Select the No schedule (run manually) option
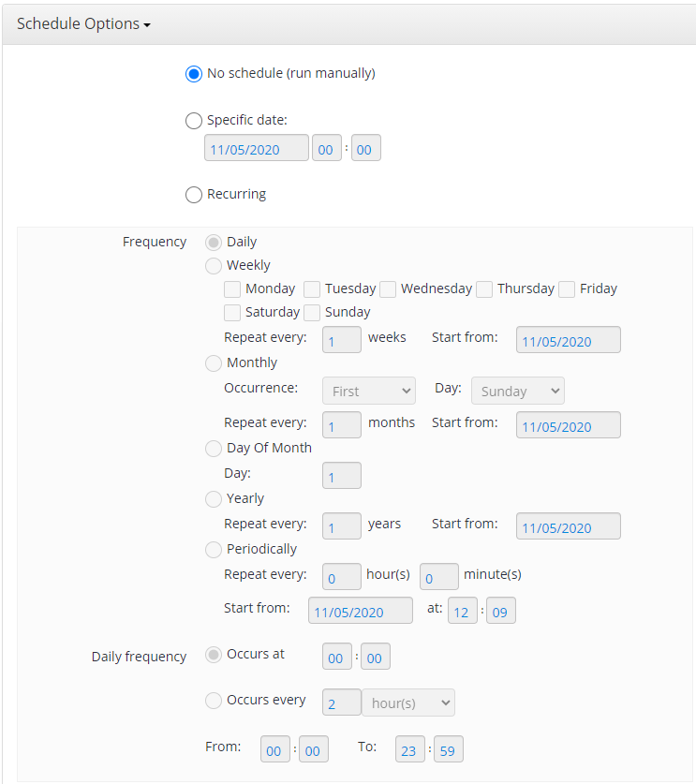This screenshot has width=696, height=784. click(x=193, y=74)
